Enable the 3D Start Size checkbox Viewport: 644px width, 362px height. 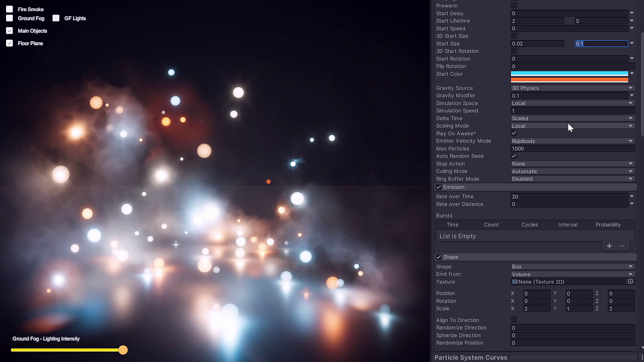[514, 36]
